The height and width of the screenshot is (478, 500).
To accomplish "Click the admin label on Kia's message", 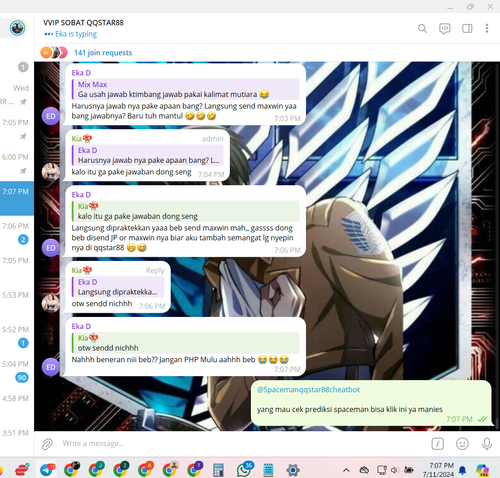I will [x=212, y=139].
